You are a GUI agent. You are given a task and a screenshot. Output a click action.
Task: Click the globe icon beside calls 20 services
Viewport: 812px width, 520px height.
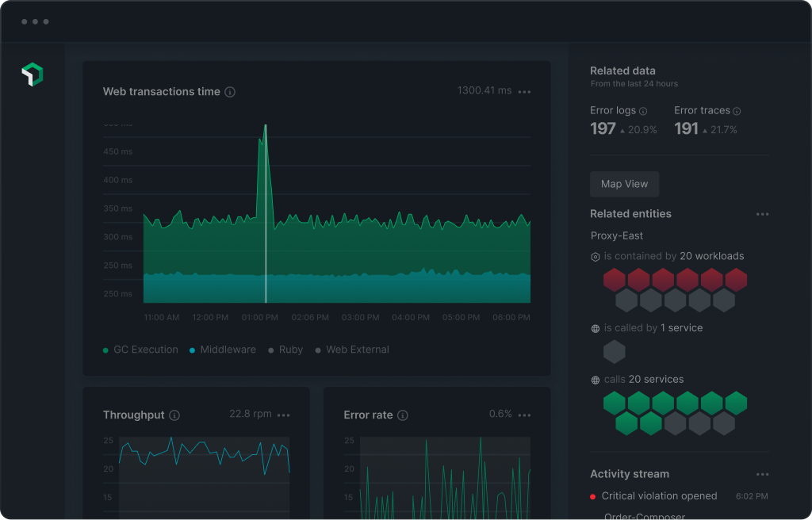596,380
